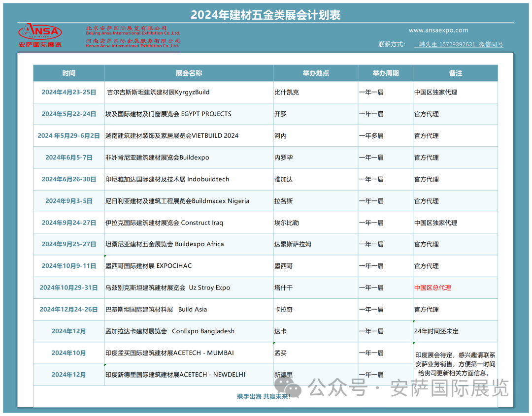Select the Buildexpo Africa exhibition cell
The width and height of the screenshot is (532, 416).
click(x=189, y=244)
